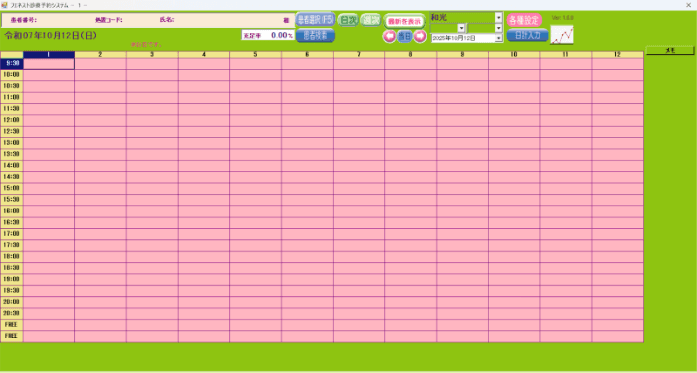Select the 12:00 time row header
Screen dimensions: 697x373
point(12,120)
